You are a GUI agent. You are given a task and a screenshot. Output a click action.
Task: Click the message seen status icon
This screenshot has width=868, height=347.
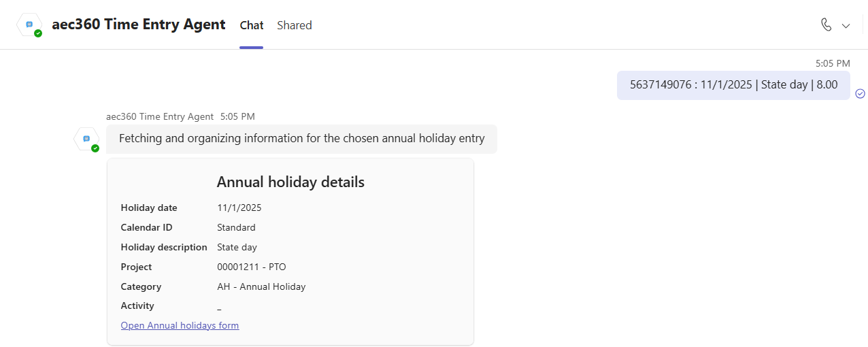[860, 93]
